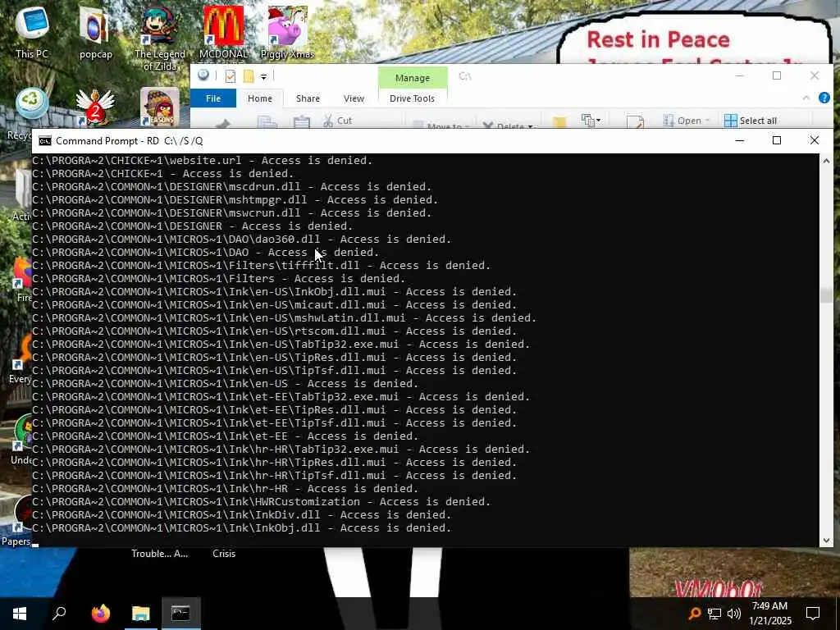840x630 pixels.
Task: Open the popcap desktop icon
Action: [x=95, y=31]
